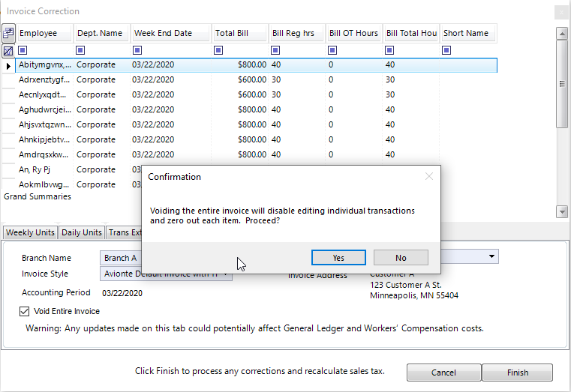Click the Branch Name field

coord(121,258)
